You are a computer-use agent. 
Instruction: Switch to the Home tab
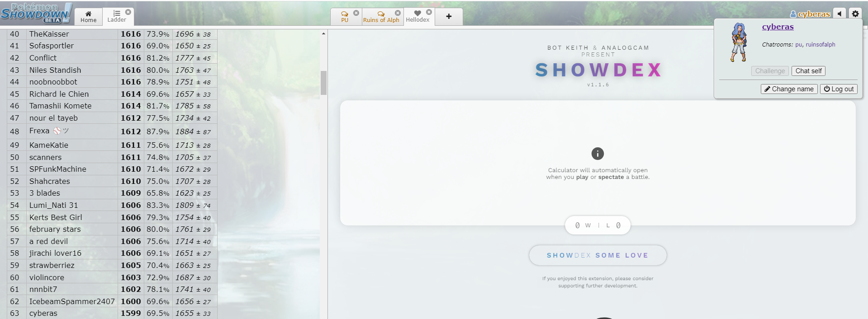point(88,17)
